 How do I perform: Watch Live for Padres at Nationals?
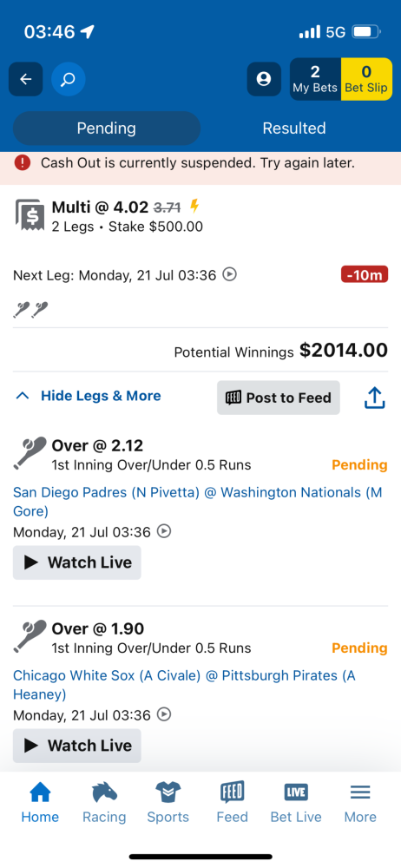click(77, 562)
